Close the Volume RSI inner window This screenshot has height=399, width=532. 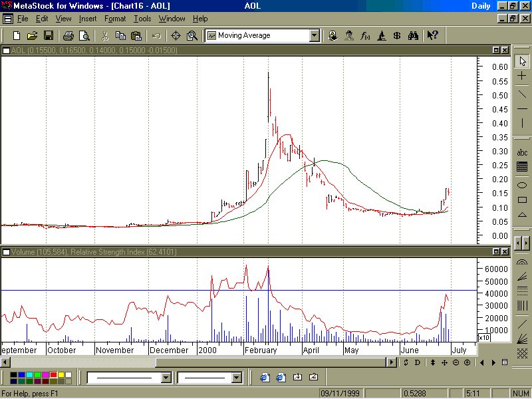point(505,252)
